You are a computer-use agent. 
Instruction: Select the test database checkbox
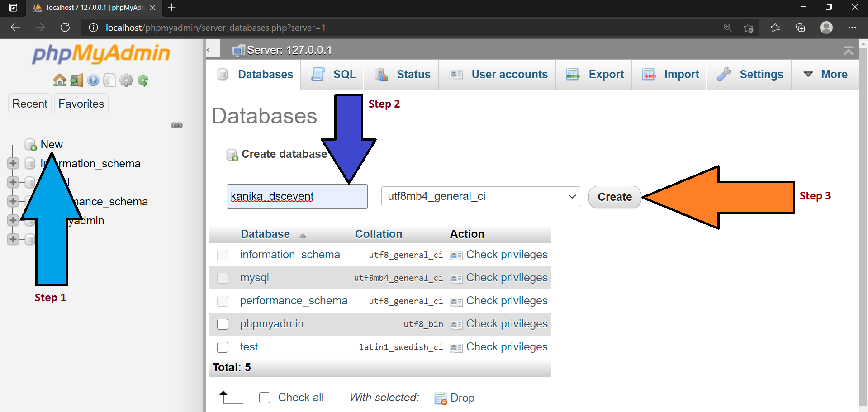(x=223, y=347)
